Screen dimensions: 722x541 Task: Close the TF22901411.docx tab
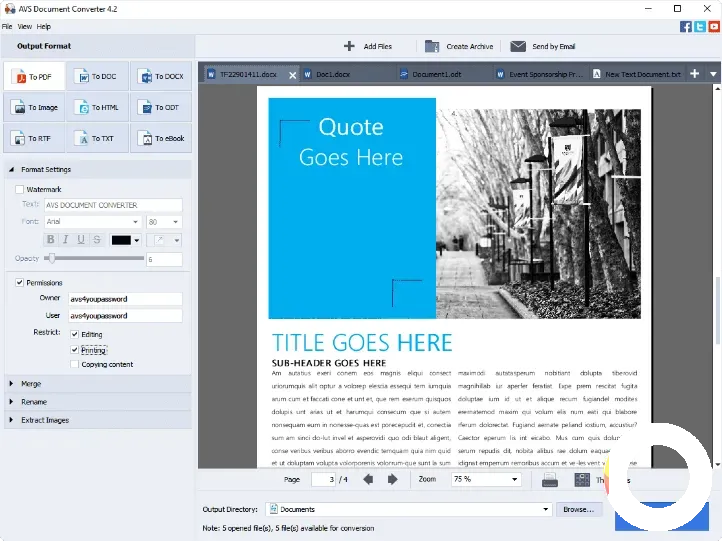(x=292, y=75)
